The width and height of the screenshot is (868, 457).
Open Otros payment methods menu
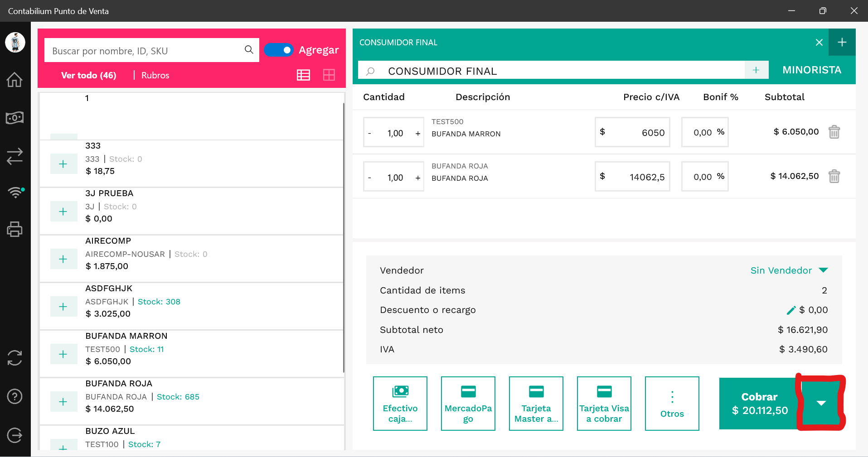click(x=672, y=404)
